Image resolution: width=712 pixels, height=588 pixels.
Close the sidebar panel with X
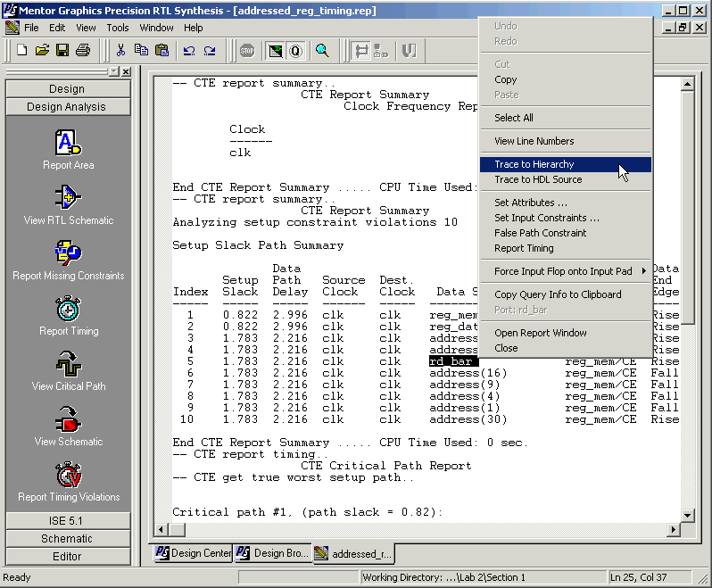click(x=126, y=71)
